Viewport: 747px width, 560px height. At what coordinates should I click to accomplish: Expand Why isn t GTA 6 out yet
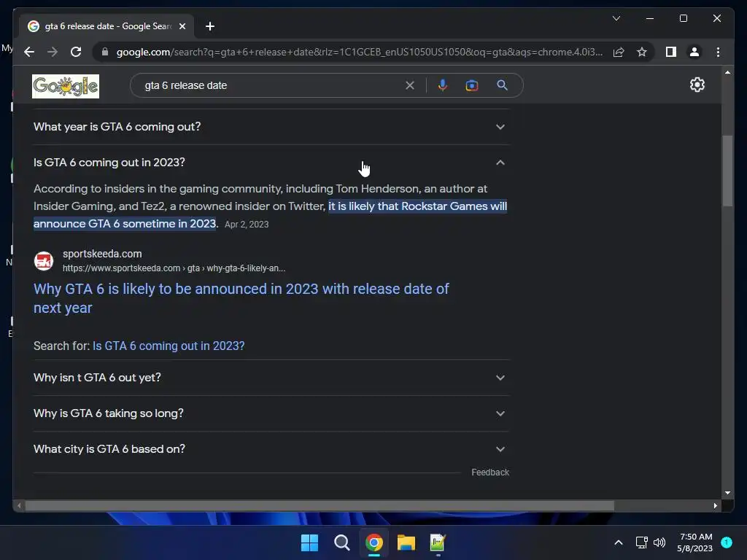(x=271, y=378)
